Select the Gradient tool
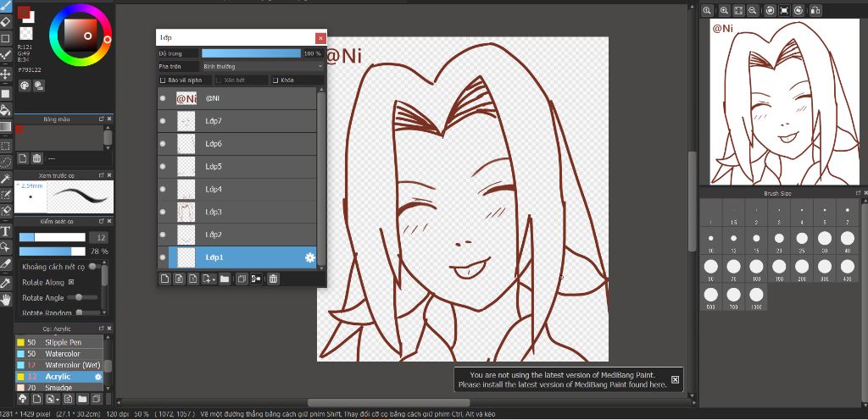Image resolution: width=868 pixels, height=420 pixels. coord(6,126)
